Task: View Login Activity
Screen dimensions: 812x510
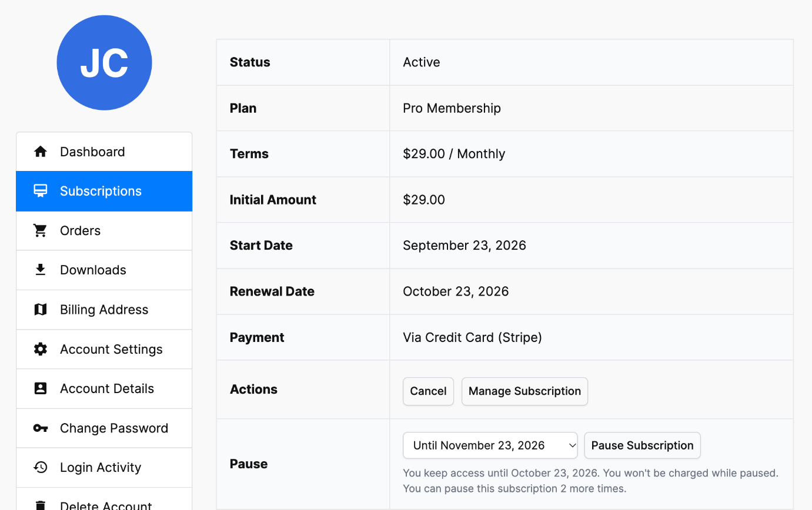Action: 104,467
